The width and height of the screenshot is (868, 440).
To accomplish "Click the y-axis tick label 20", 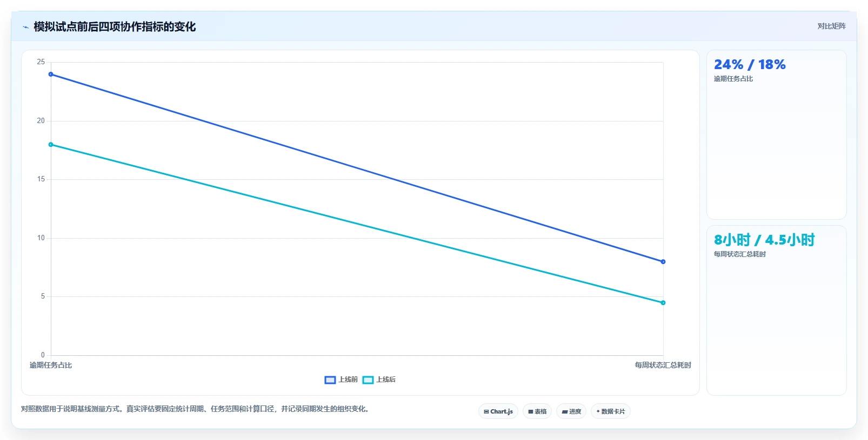I will point(41,121).
